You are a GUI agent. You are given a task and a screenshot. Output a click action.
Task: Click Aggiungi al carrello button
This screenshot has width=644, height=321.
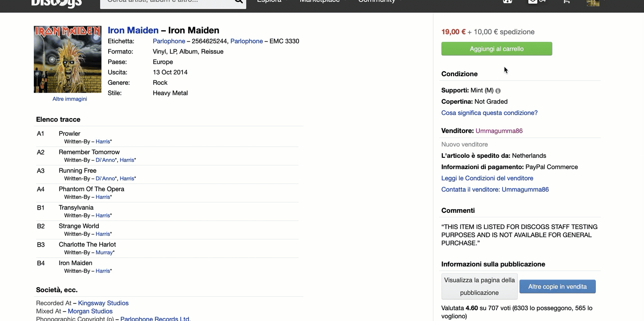pyautogui.click(x=497, y=49)
